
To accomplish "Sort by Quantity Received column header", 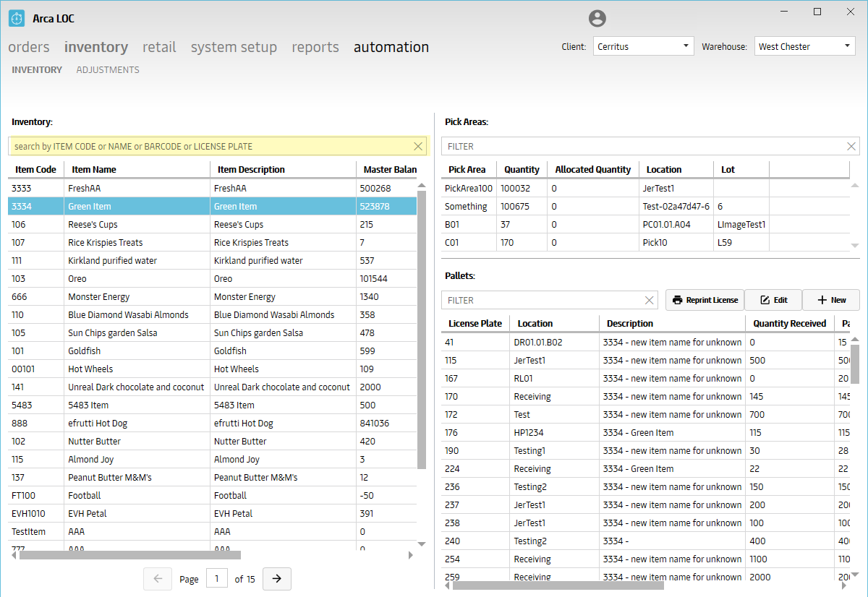I will [790, 324].
